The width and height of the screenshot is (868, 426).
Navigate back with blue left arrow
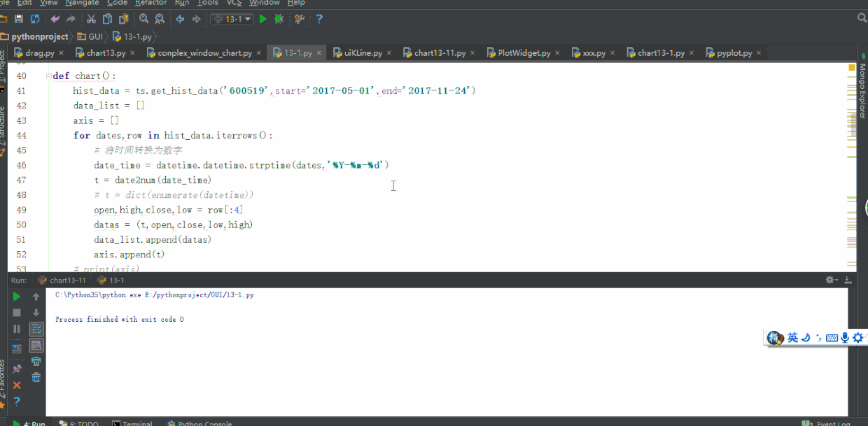181,19
